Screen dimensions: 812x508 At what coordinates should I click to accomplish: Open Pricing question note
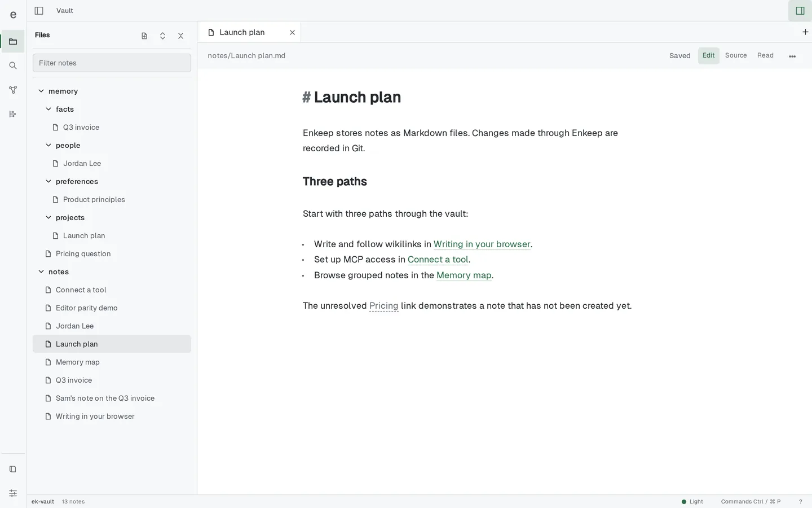point(112,253)
